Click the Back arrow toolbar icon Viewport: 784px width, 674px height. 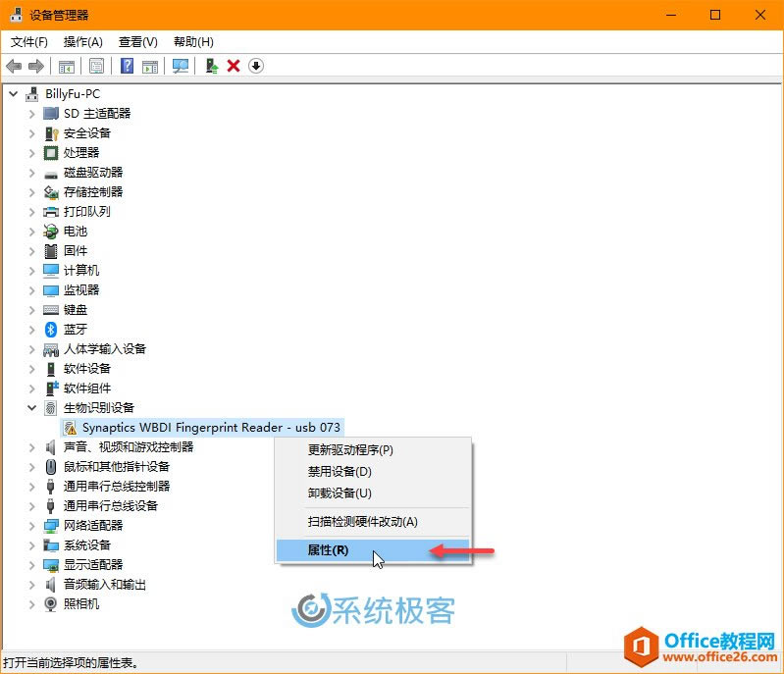pos(14,66)
